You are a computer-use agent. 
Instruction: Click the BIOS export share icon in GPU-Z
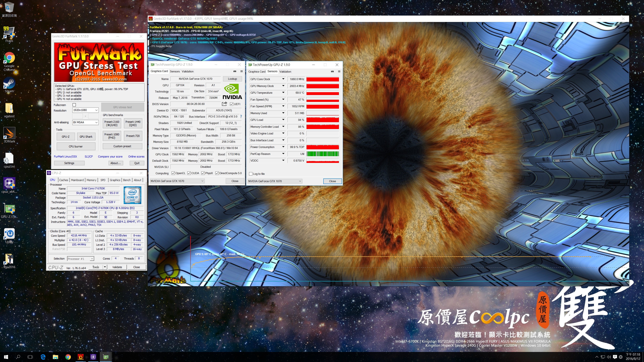[x=224, y=104]
